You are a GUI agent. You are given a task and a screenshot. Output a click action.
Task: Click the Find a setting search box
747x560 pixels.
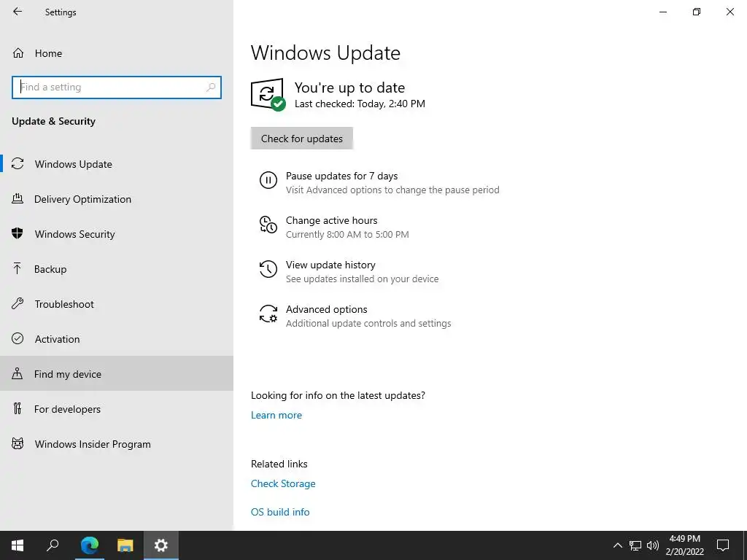117,87
